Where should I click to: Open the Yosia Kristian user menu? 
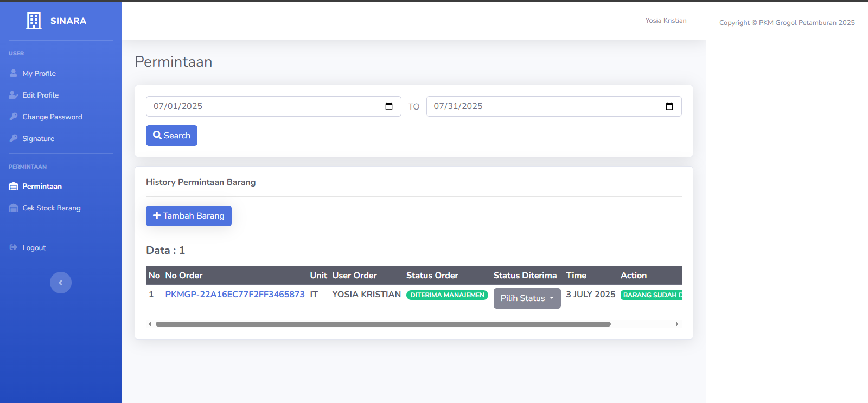coord(666,21)
